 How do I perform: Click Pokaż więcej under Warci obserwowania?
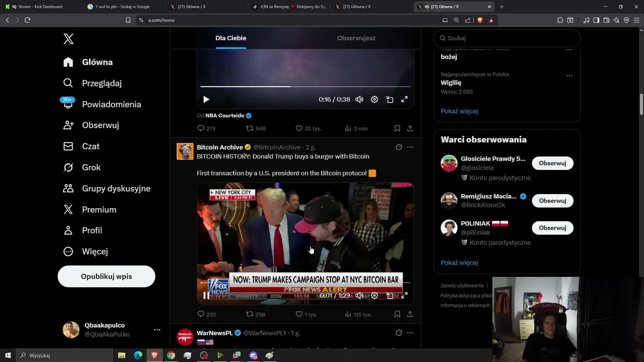459,262
